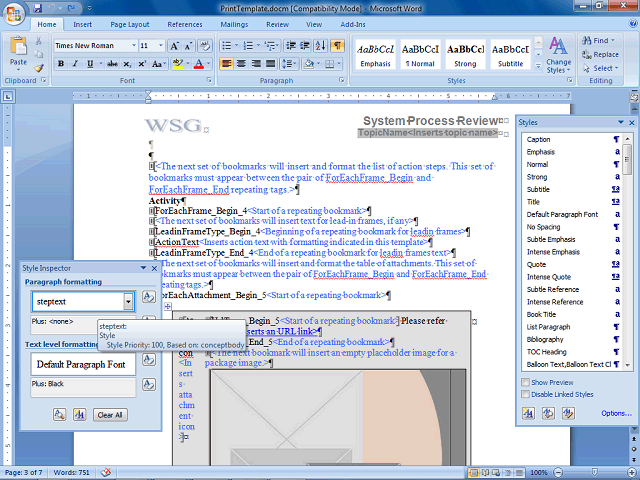Click the Increase Indent icon
The width and height of the screenshot is (640, 480).
pos(305,45)
